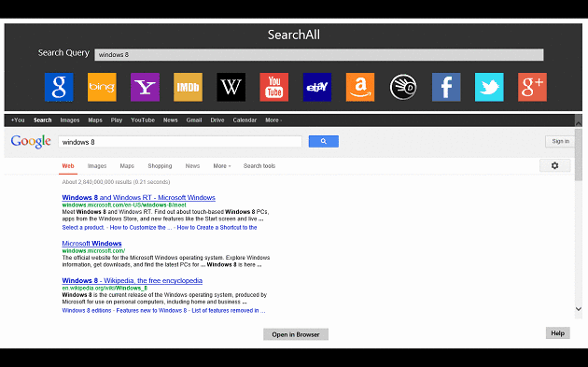Image resolution: width=588 pixels, height=367 pixels.
Task: Search with the IMDb icon
Action: coord(188,87)
